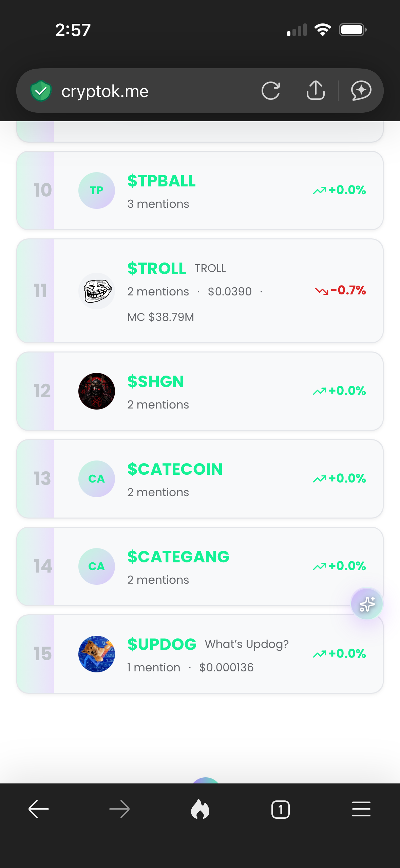
Task: Open the tab switcher showing 1
Action: pos(281,809)
